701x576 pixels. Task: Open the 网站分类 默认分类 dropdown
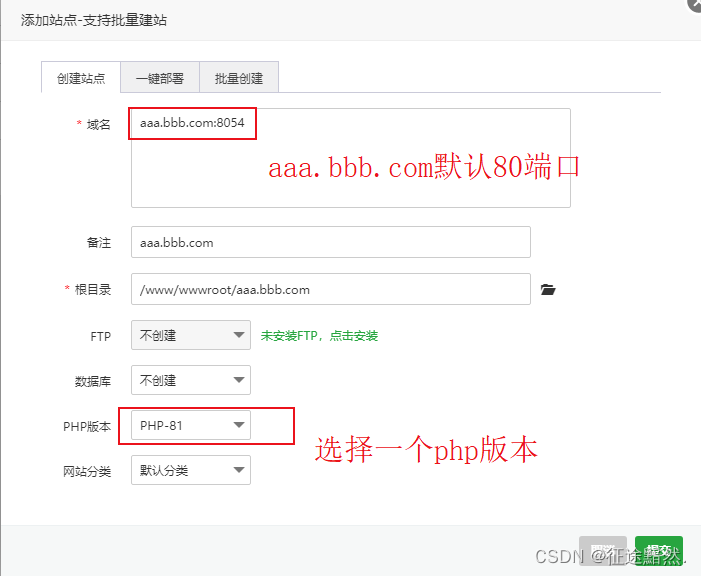(x=191, y=470)
